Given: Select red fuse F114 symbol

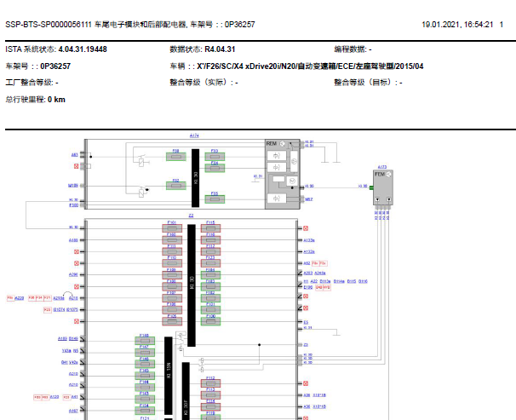Looking at the screenshot, I should tap(210, 406).
